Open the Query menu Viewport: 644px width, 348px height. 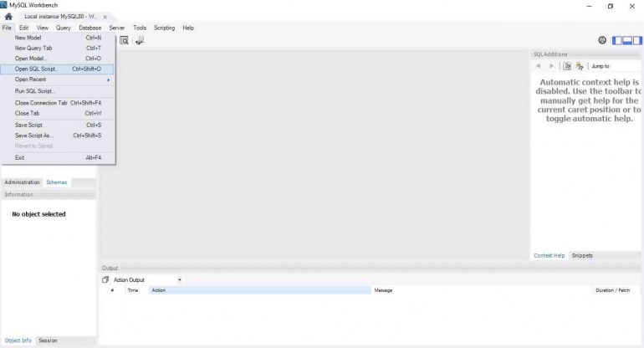coord(64,28)
